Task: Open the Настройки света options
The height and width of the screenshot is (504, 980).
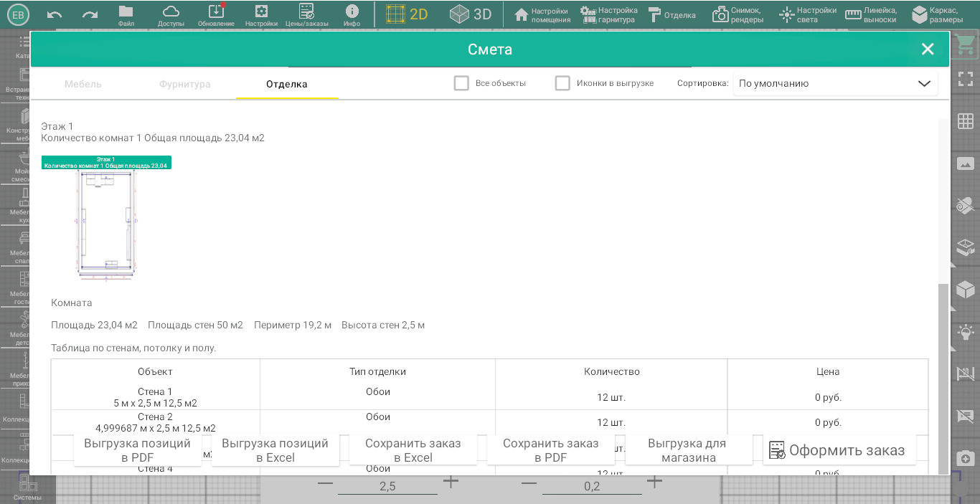Action: [x=808, y=14]
